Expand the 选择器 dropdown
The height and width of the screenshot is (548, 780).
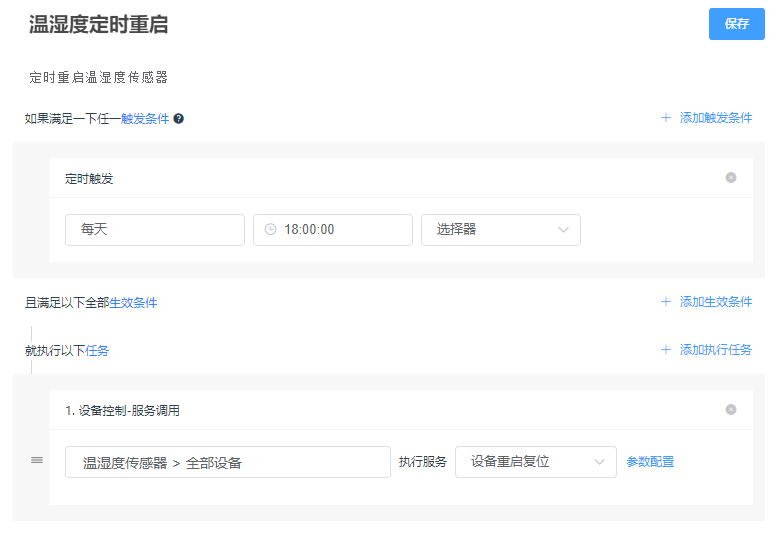[x=500, y=230]
